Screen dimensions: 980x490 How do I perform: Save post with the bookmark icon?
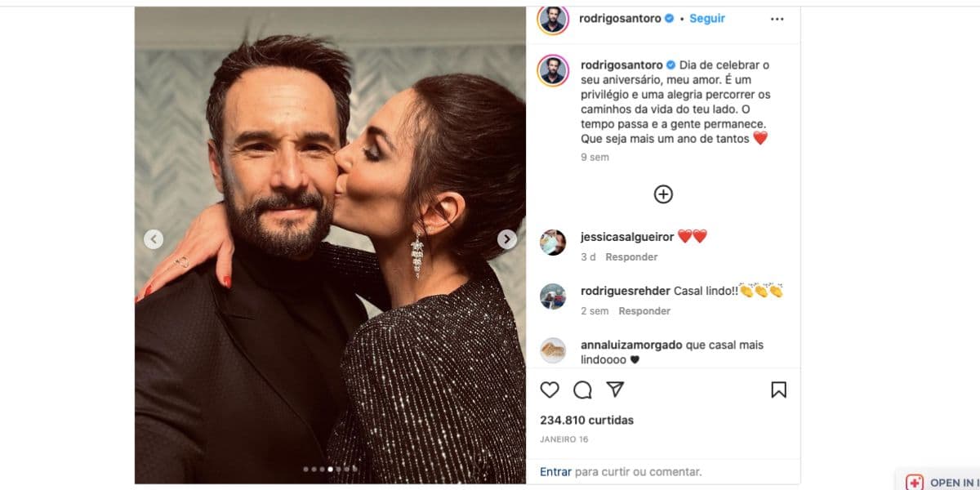tap(778, 390)
